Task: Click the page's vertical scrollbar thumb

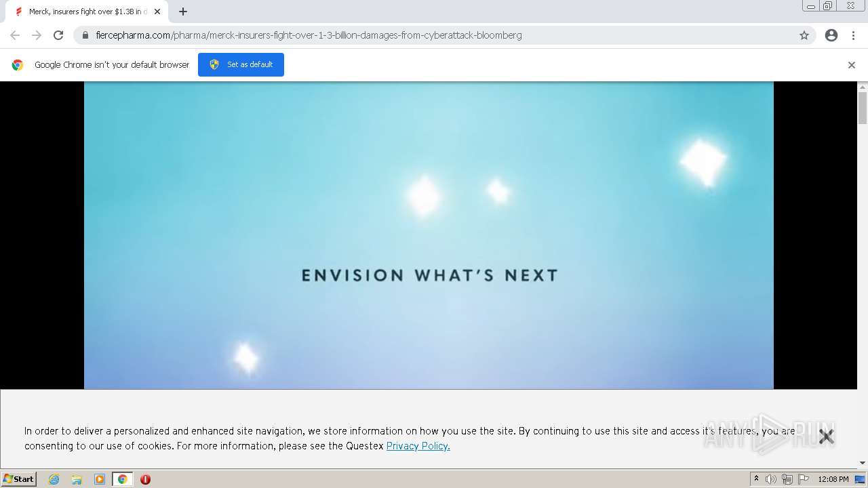Action: (863, 108)
